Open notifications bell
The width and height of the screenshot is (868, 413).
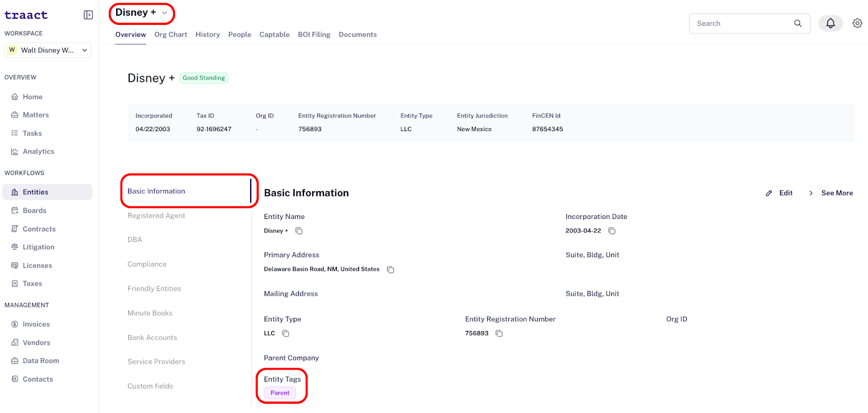point(831,23)
